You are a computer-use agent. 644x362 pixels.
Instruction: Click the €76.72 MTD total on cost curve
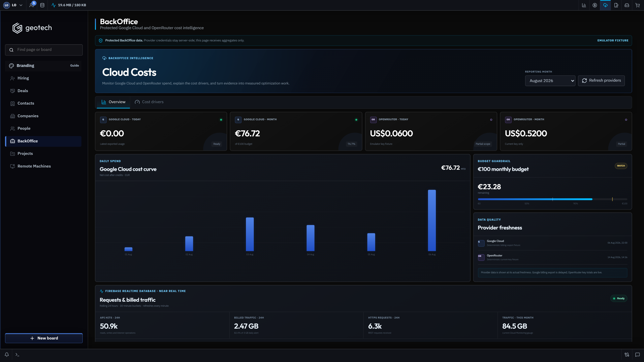[x=453, y=168]
